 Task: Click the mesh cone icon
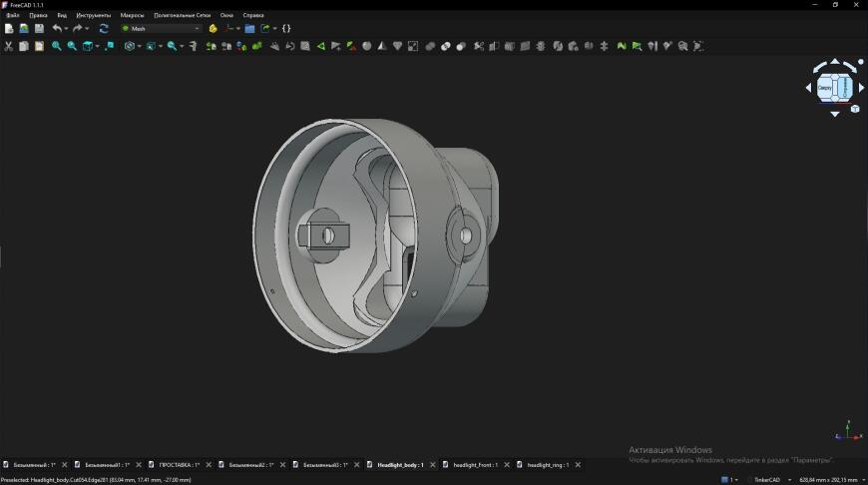point(382,46)
